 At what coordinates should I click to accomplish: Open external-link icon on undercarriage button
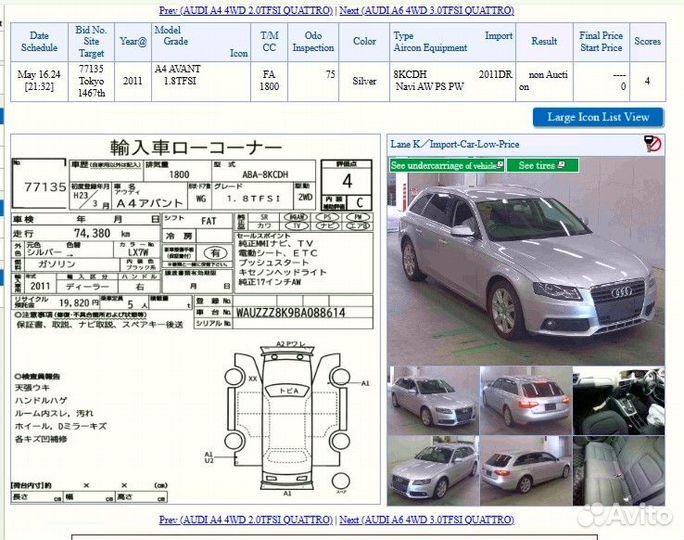tap(500, 165)
